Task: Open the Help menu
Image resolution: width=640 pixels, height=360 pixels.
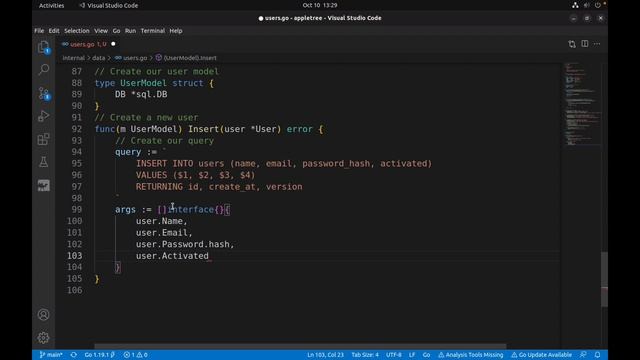Action: point(176,31)
